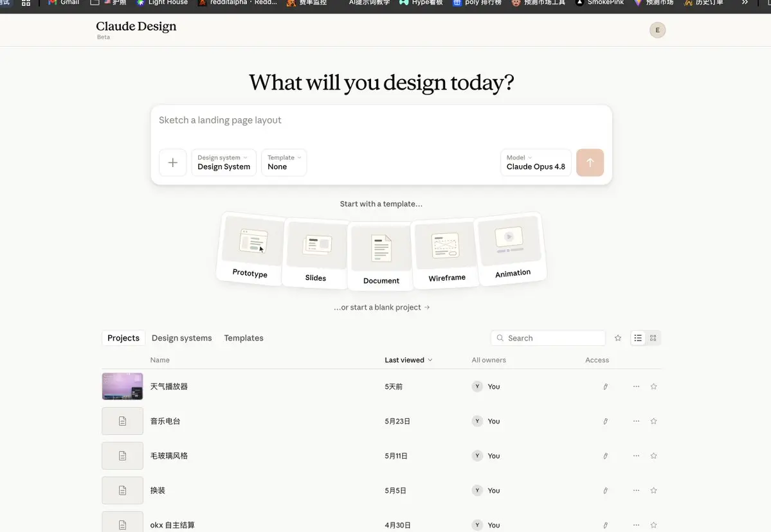Show more bookmarks with the chevron
The height and width of the screenshot is (532, 771).
pyautogui.click(x=745, y=3)
